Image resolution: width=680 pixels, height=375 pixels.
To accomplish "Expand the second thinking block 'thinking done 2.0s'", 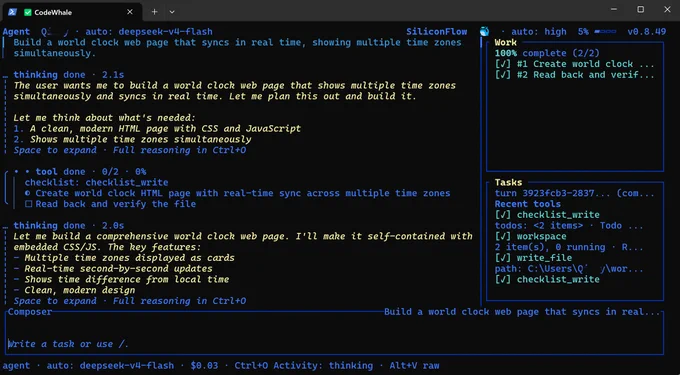I will tap(69, 225).
